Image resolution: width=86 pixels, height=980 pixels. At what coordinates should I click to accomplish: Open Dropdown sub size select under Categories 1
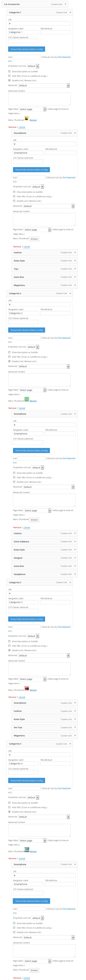[33, 66]
